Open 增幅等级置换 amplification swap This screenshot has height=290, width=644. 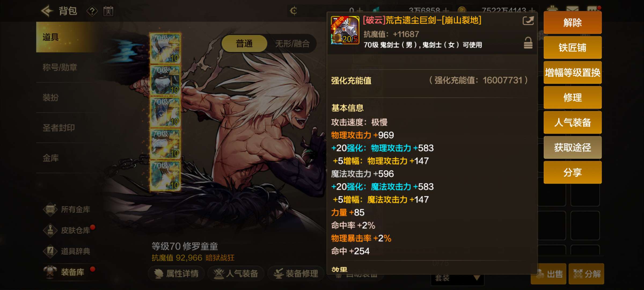pos(572,73)
